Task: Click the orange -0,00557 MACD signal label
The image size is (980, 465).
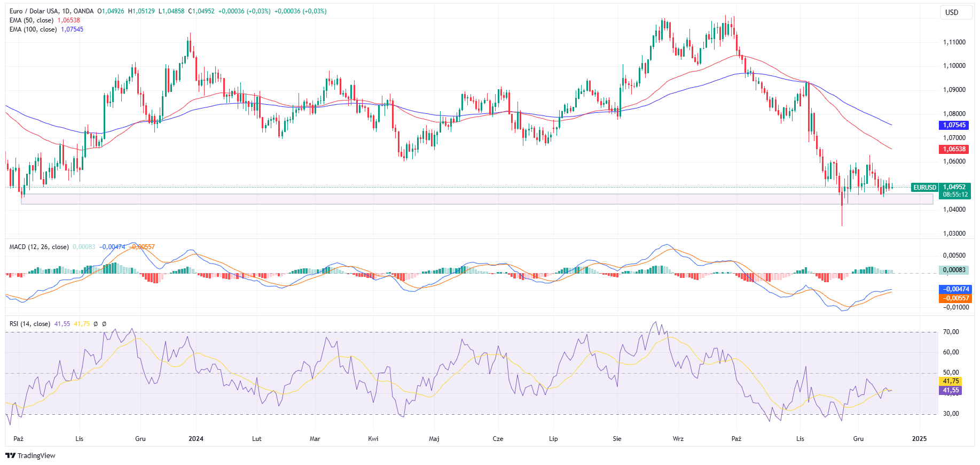Action: tap(955, 298)
